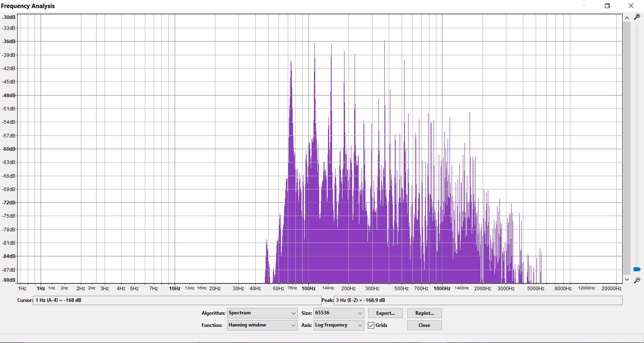This screenshot has width=644, height=343.
Task: Click vertical scrollbar down arrow
Action: click(x=627, y=279)
